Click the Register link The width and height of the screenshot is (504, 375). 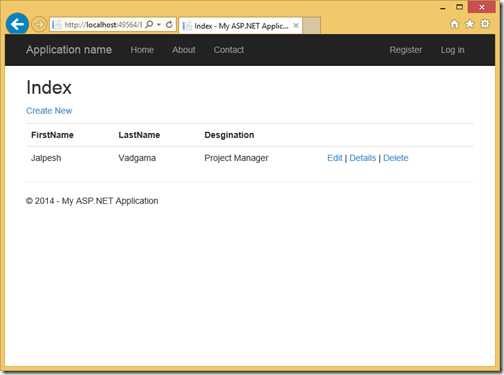coord(406,50)
